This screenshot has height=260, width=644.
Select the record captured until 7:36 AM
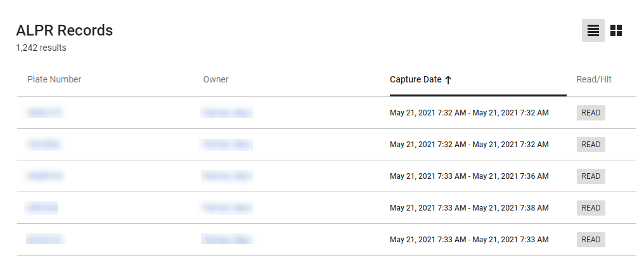(x=469, y=176)
